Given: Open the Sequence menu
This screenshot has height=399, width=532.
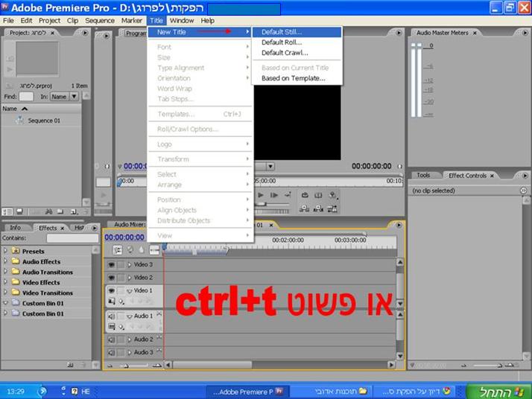Looking at the screenshot, I should click(x=100, y=21).
